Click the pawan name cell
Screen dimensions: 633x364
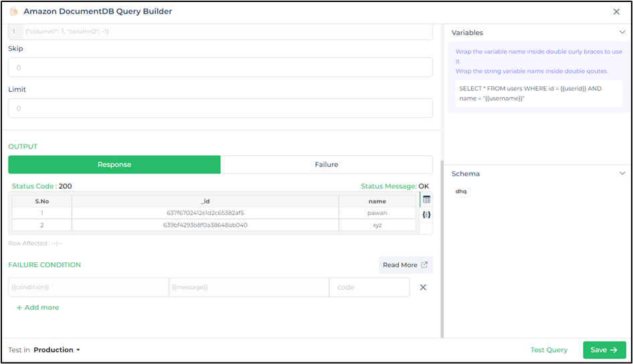click(377, 213)
